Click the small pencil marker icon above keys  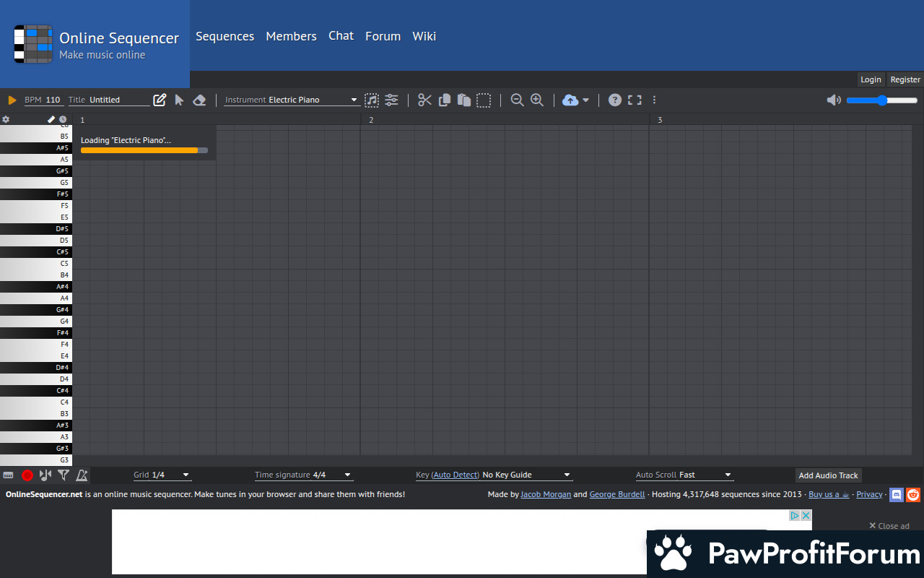[52, 119]
